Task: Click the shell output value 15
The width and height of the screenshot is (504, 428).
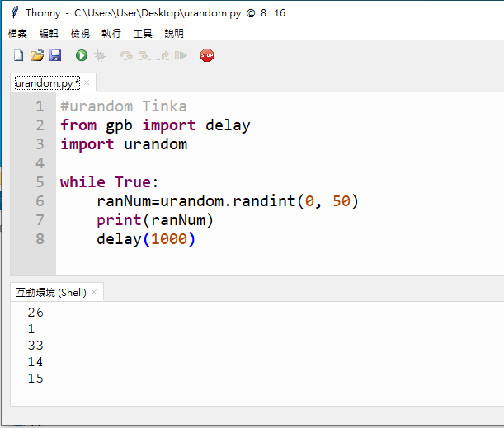Action: [x=35, y=379]
